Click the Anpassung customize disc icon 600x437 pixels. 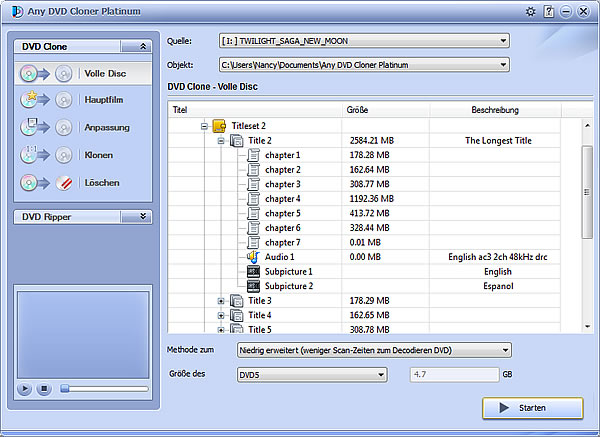click(29, 127)
